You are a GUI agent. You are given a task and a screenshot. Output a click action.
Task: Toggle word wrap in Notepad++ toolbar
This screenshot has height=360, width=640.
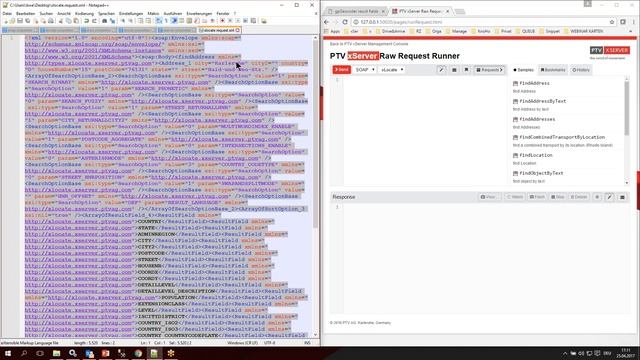coord(158,21)
